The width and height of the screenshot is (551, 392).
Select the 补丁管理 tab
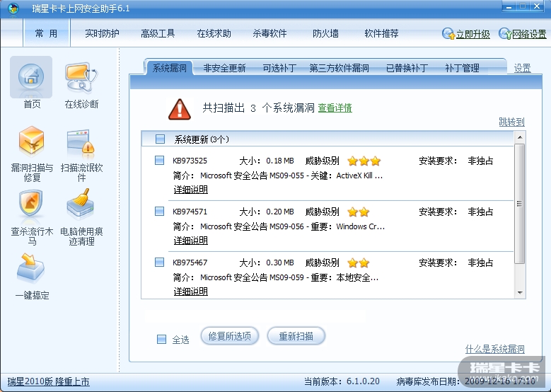pos(462,68)
